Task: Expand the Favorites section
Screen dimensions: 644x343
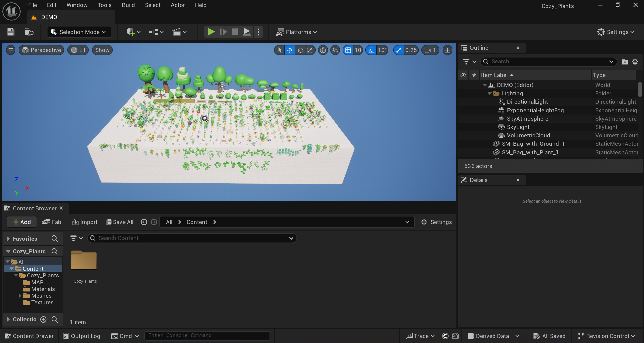Action: point(8,239)
